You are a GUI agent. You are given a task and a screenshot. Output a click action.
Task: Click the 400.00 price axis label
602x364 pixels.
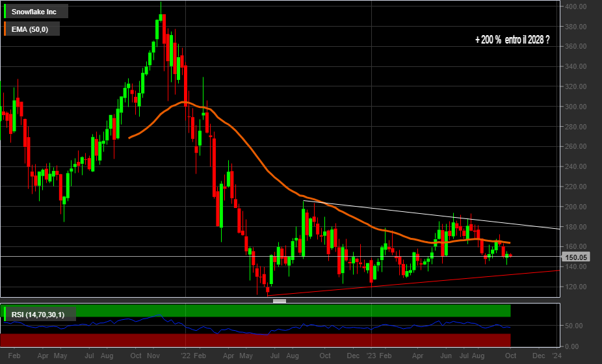pos(575,6)
